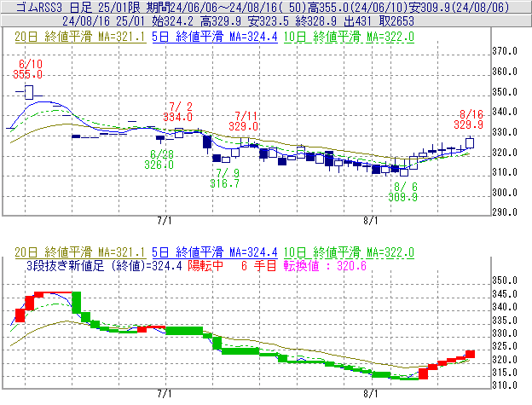Viewport: 532px width, 405px height.
Task: Click the 7/1 date label under upper chart
Action: tap(165, 221)
